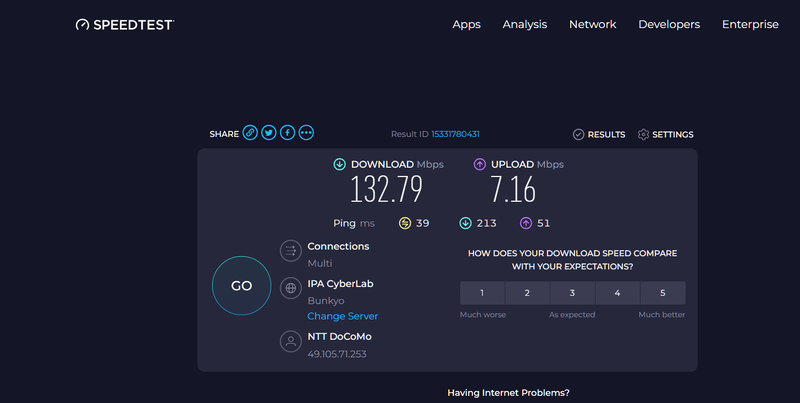Open more share options icon

click(x=306, y=133)
